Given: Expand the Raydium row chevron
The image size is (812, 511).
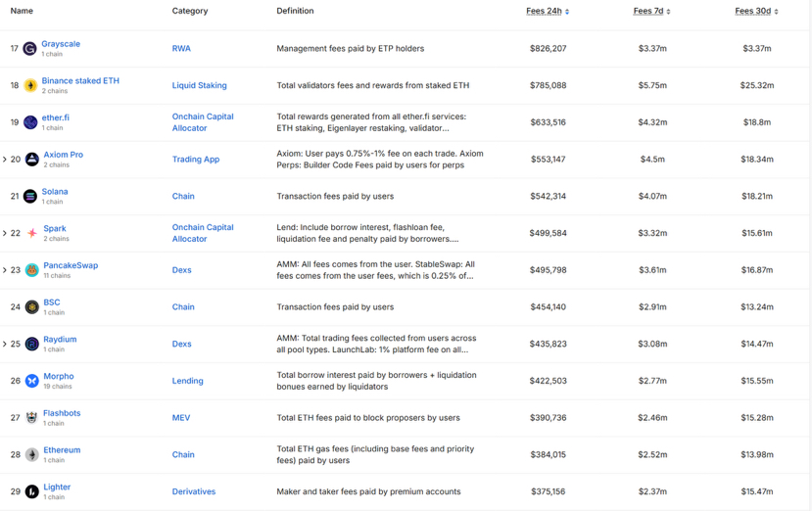Looking at the screenshot, I should point(5,344).
